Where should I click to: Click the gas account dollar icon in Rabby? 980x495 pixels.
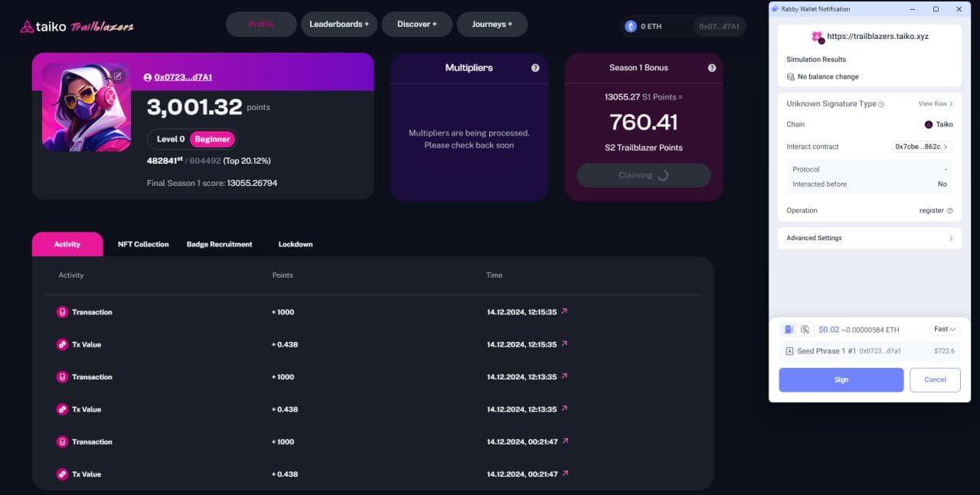(805, 330)
